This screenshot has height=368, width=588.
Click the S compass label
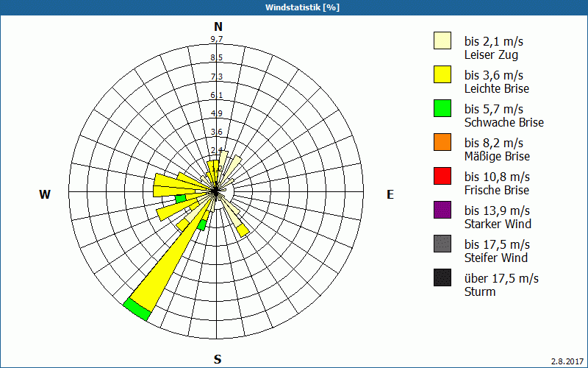pyautogui.click(x=218, y=359)
